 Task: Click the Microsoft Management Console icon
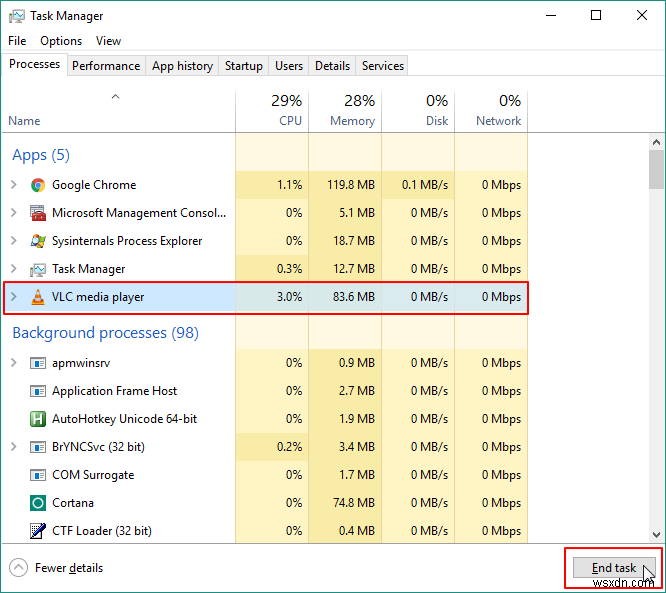38,213
